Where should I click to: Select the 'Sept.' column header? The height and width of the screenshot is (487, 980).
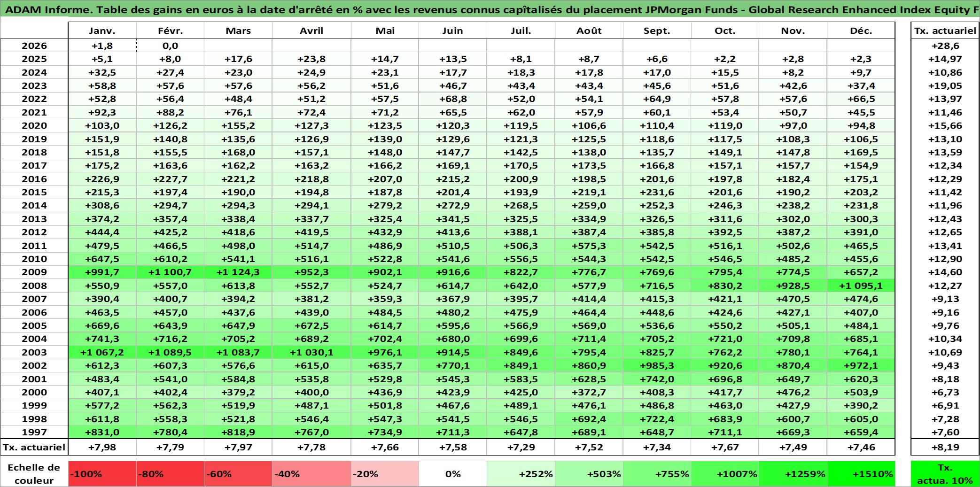click(657, 31)
